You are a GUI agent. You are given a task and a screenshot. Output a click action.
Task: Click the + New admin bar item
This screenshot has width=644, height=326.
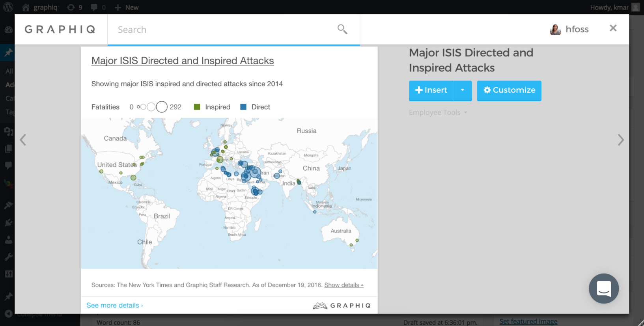[x=126, y=7]
